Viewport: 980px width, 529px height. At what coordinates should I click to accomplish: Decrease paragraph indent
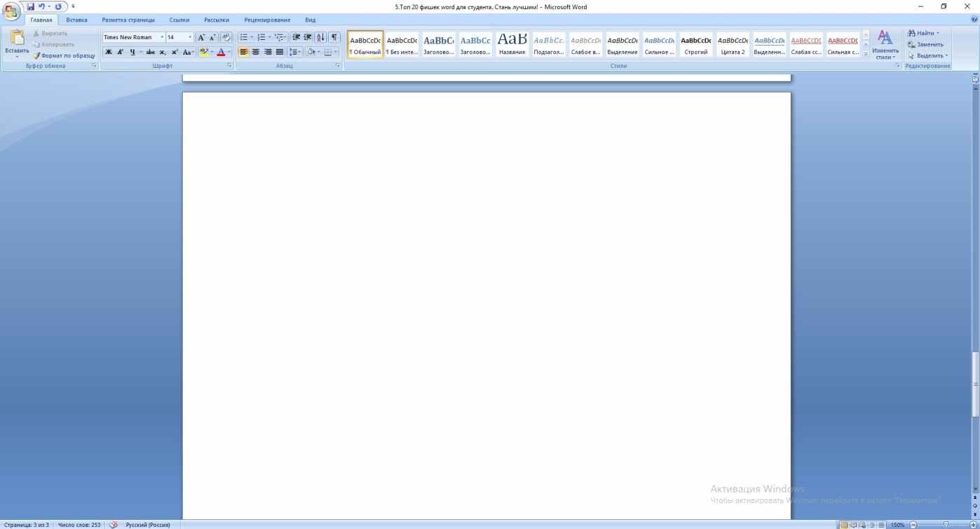[x=296, y=37]
